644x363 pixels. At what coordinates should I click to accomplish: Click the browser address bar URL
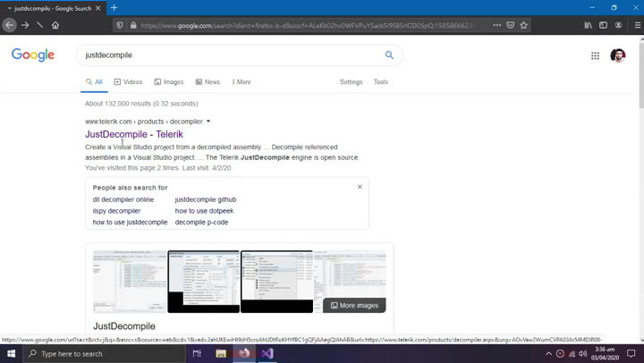[x=308, y=25]
